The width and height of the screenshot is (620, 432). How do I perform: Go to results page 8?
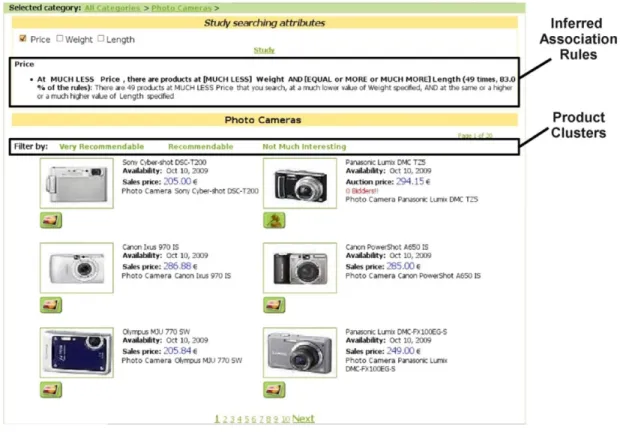click(268, 419)
